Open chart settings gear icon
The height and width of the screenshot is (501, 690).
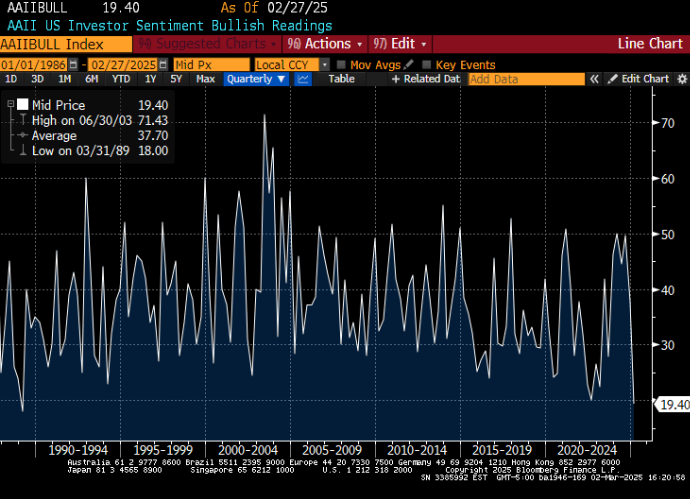pyautogui.click(x=682, y=79)
